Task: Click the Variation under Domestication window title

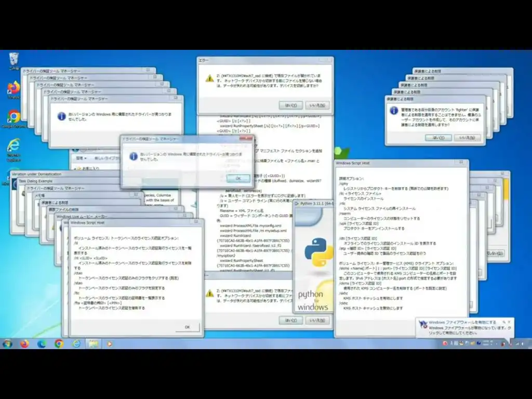Action: coord(36,174)
